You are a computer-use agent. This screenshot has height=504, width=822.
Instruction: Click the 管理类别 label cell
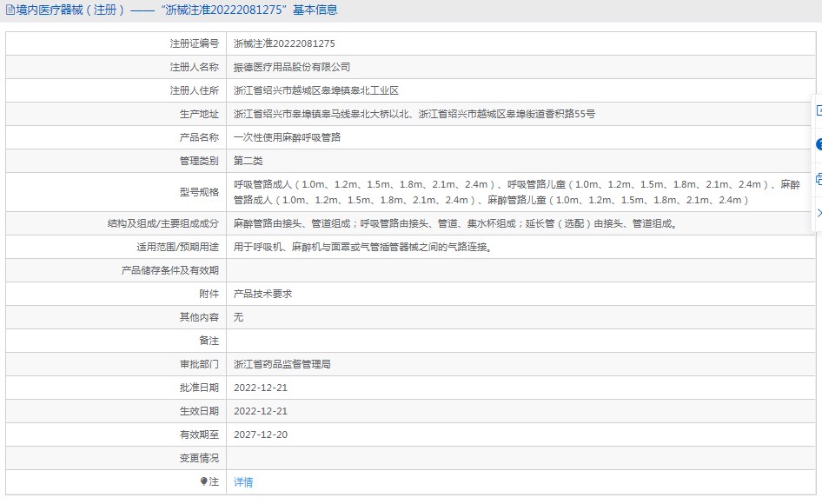116,161
